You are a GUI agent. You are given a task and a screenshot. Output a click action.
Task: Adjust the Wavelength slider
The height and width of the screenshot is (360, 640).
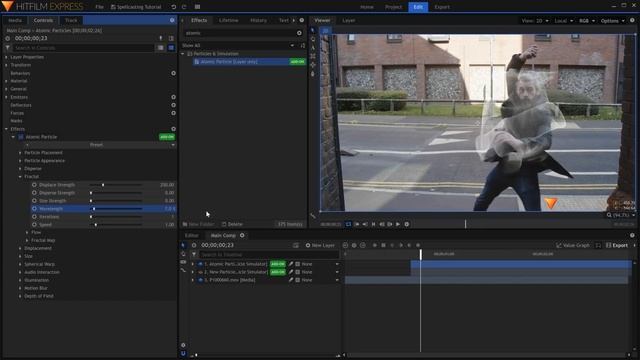coord(116,209)
